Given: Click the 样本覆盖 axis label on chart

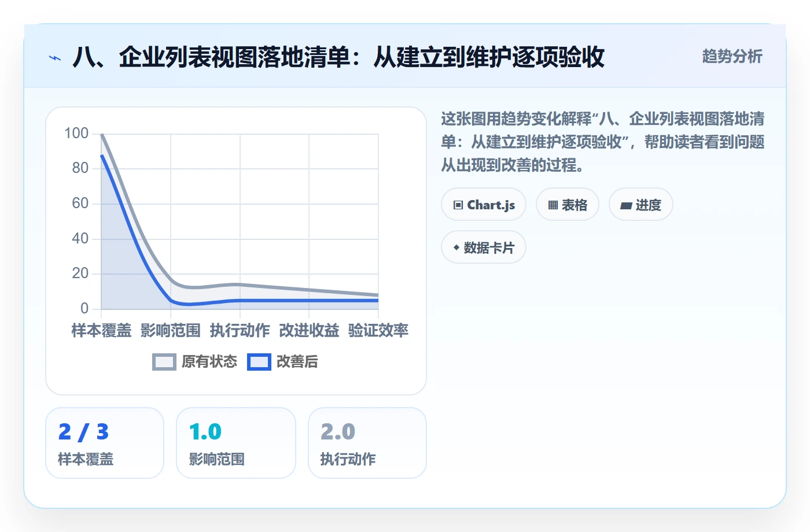Looking at the screenshot, I should click(101, 331).
